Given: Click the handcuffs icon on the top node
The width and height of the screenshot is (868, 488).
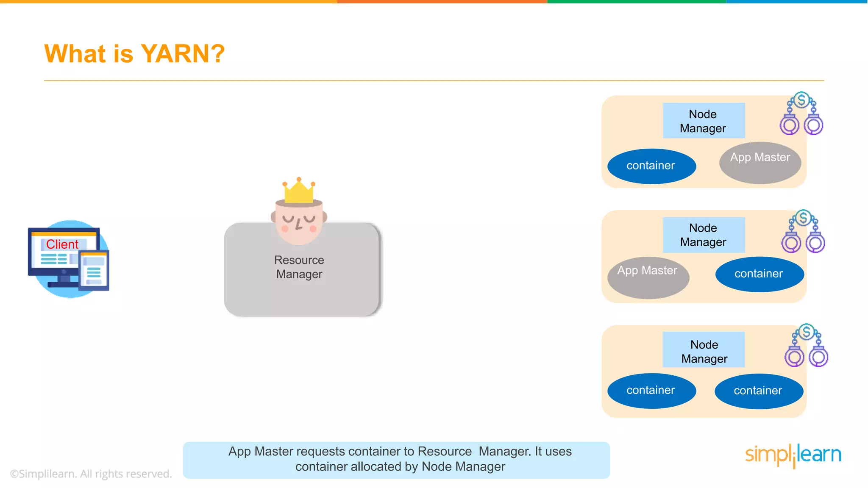Looking at the screenshot, I should 801,113.
